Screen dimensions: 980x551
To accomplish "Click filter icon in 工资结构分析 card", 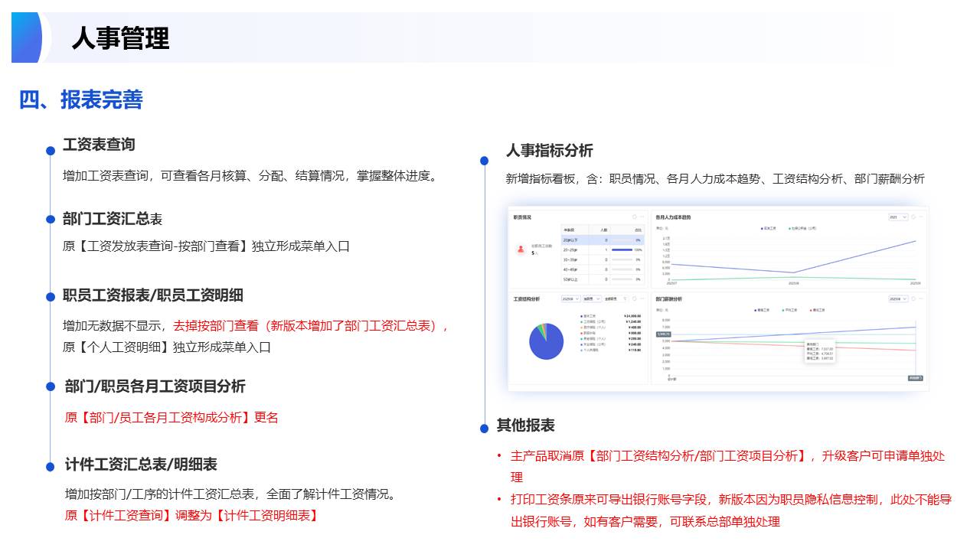I will (625, 298).
